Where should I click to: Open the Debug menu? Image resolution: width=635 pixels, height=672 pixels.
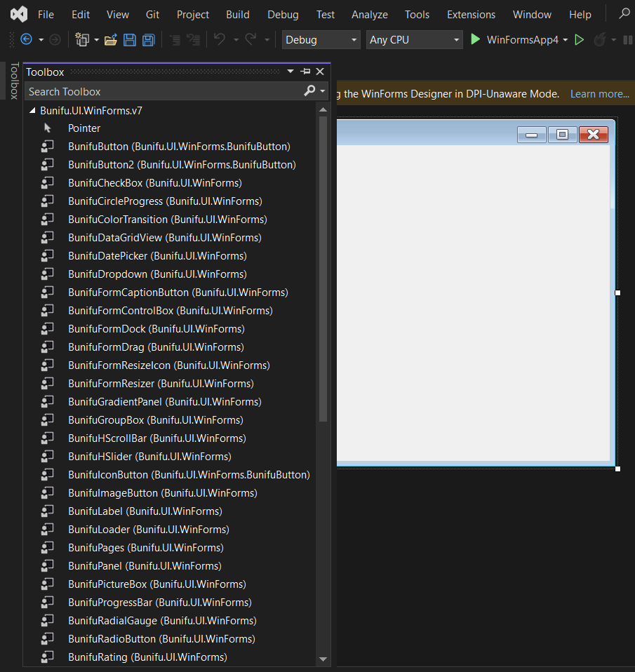point(283,15)
